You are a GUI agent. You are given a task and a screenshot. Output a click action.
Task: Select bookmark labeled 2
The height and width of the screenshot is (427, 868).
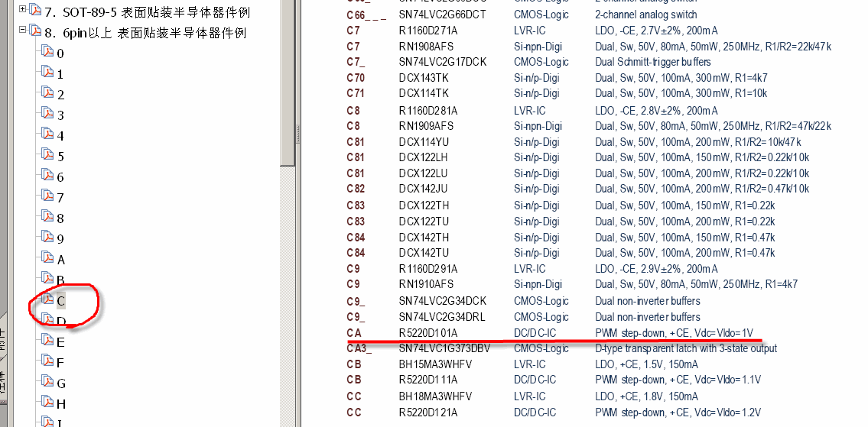(60, 95)
